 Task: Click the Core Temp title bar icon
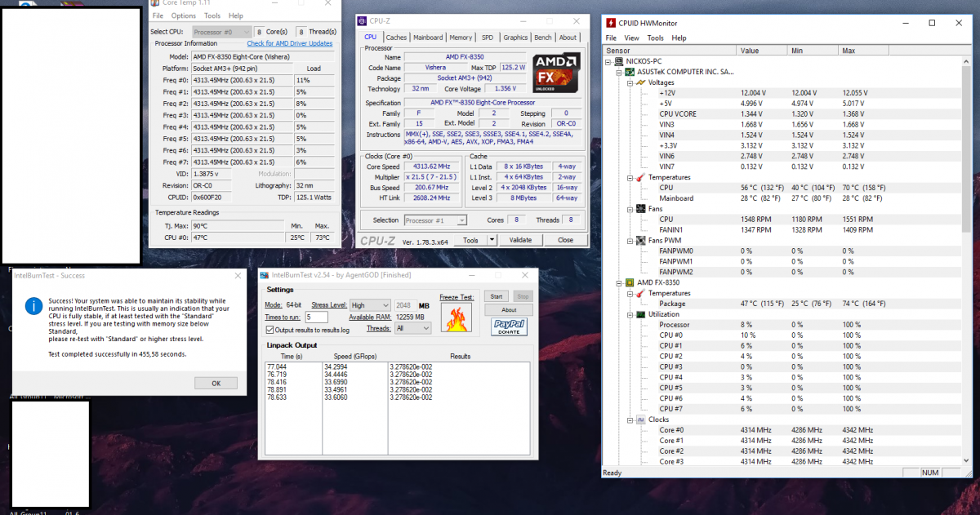156,3
